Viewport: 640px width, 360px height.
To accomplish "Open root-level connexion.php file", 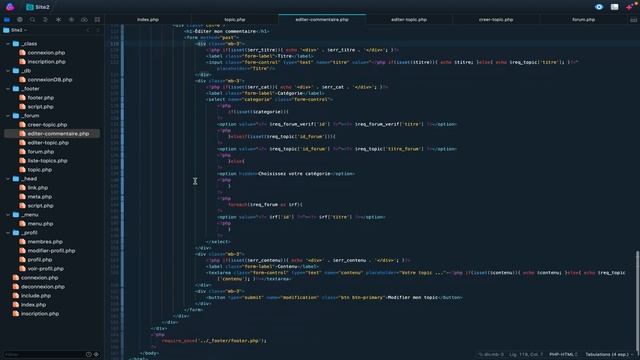I will click(x=36, y=278).
